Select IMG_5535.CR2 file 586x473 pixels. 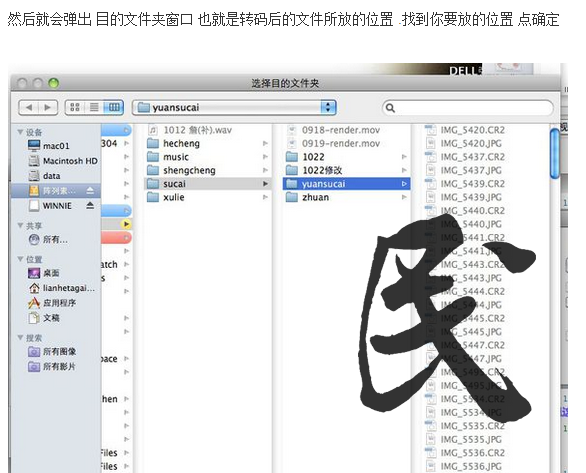pos(465,426)
